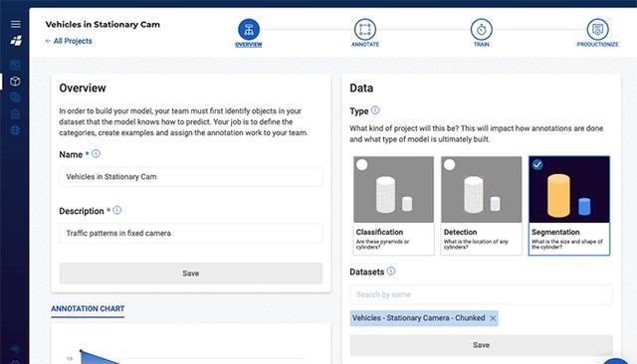Go back to All Projects
Image resolution: width=637 pixels, height=364 pixels.
(69, 41)
